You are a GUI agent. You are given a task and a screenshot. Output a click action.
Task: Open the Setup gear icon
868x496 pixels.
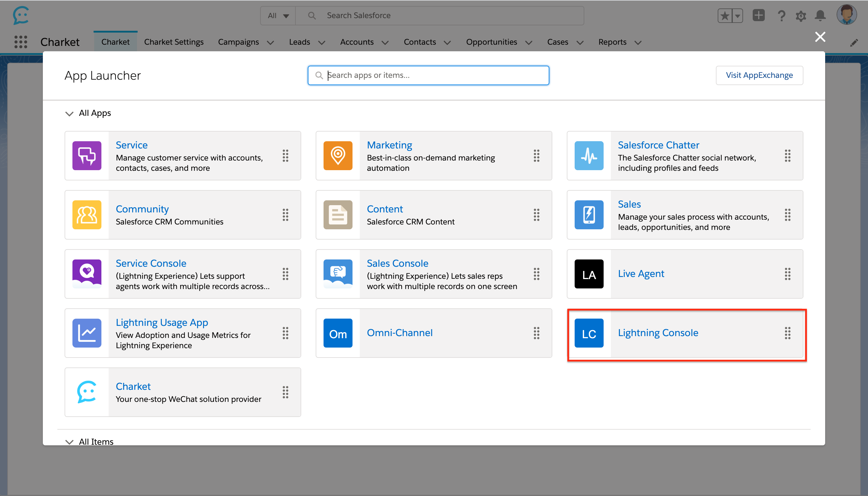click(x=801, y=16)
